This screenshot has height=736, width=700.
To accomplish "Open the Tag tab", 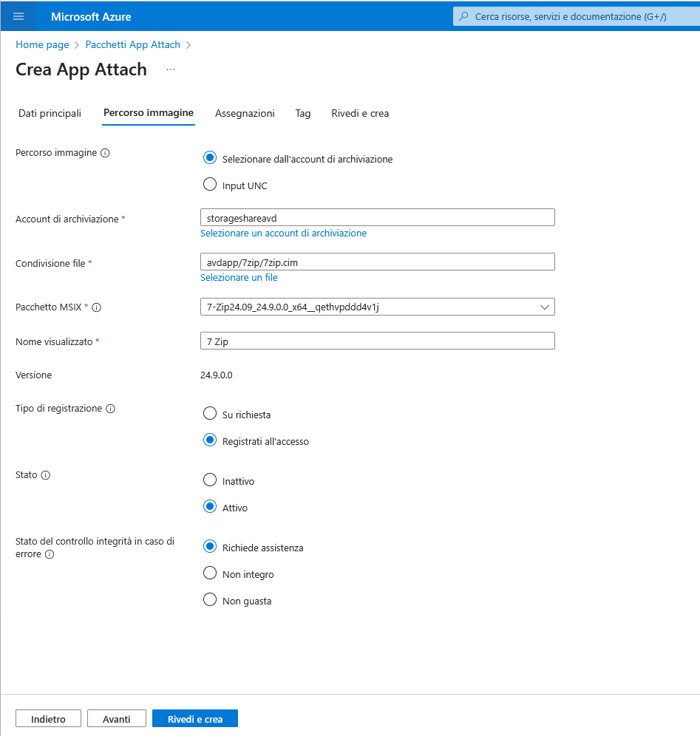I will pos(303,114).
